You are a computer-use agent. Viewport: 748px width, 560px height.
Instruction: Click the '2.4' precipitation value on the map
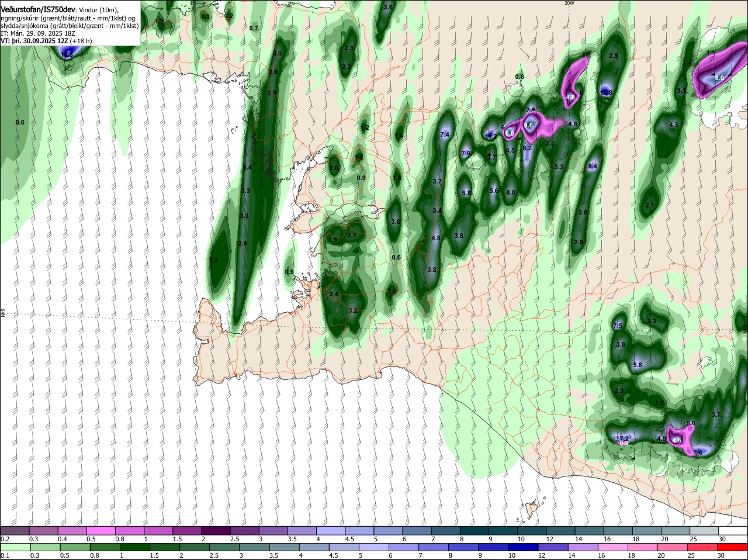[x=334, y=295]
